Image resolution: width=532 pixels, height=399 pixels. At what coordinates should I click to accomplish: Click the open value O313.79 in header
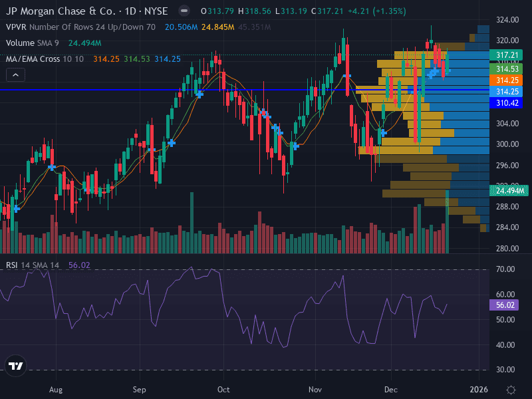(x=217, y=11)
